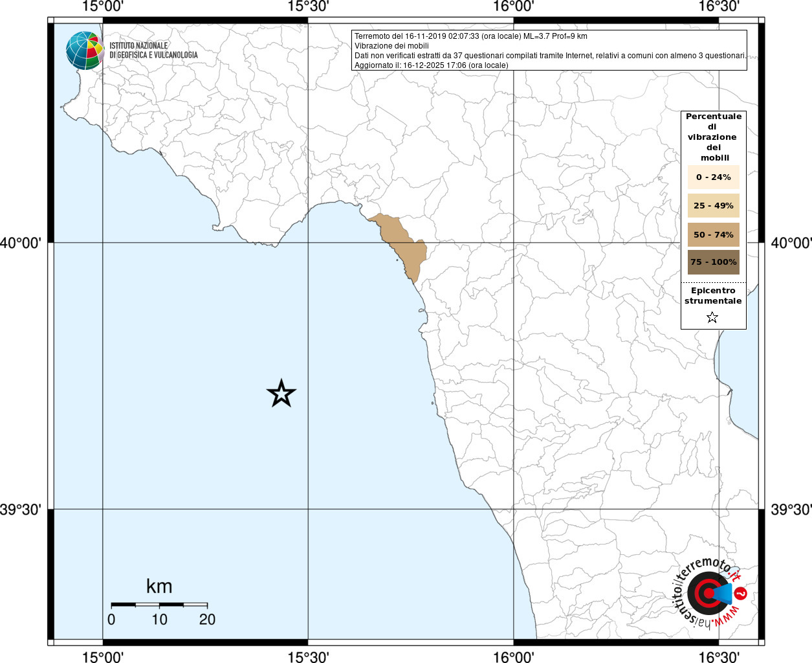Click the left 40°00' latitude label
The width and height of the screenshot is (812, 663).
point(21,243)
